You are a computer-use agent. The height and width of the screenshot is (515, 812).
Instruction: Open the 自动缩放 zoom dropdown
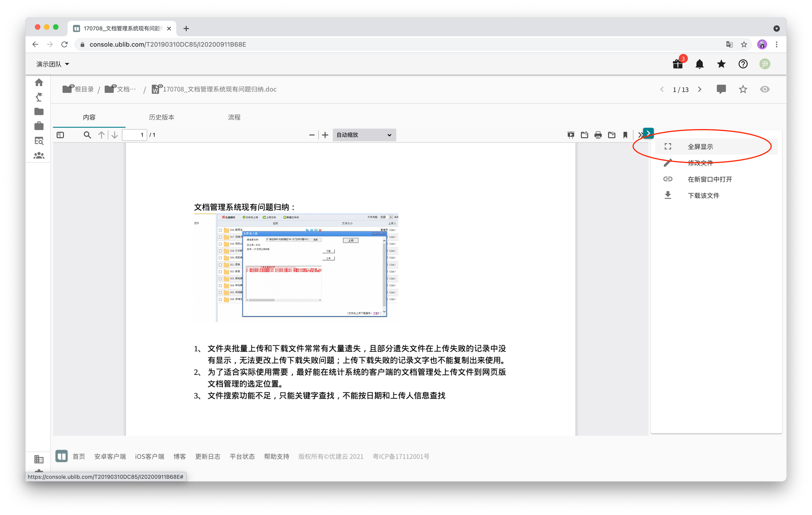(364, 135)
